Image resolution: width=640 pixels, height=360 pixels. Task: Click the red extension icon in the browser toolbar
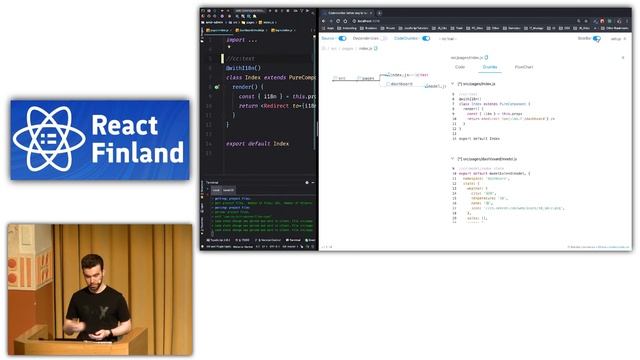602,21
